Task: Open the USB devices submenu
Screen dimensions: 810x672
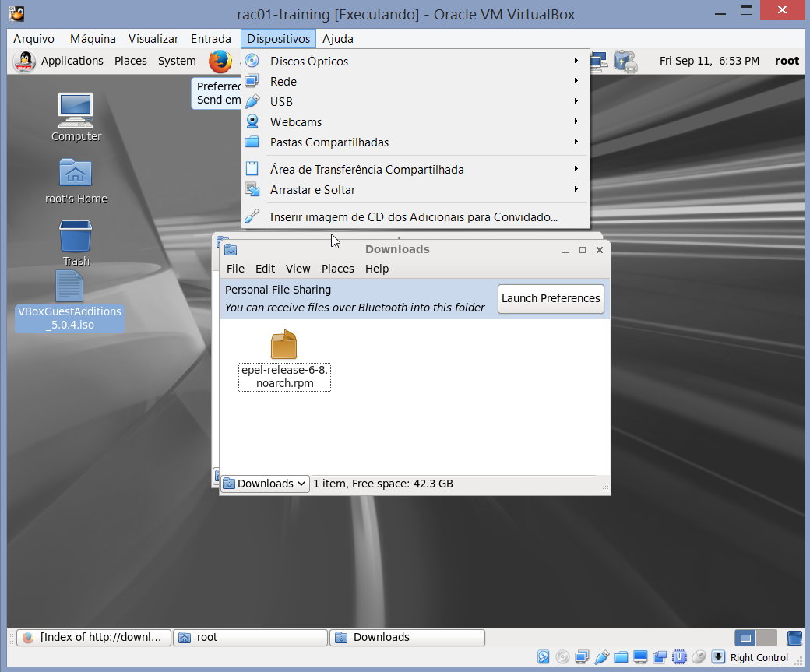Action: point(415,102)
